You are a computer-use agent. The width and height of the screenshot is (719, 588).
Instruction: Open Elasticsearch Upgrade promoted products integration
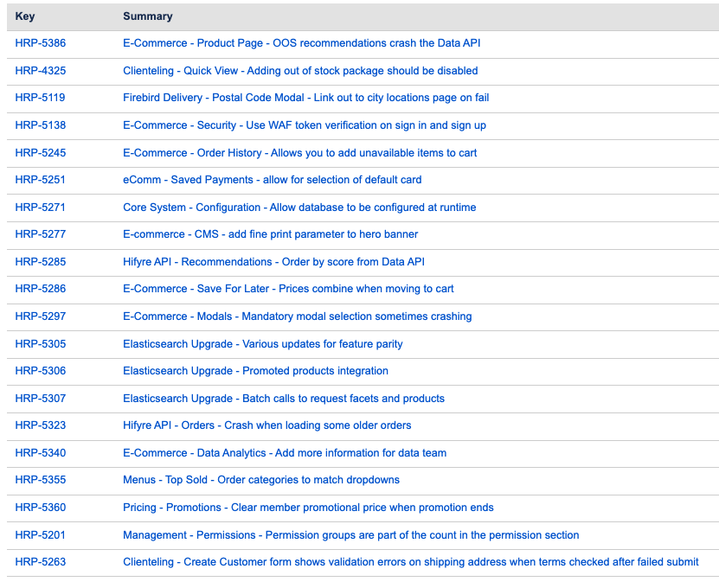[255, 371]
